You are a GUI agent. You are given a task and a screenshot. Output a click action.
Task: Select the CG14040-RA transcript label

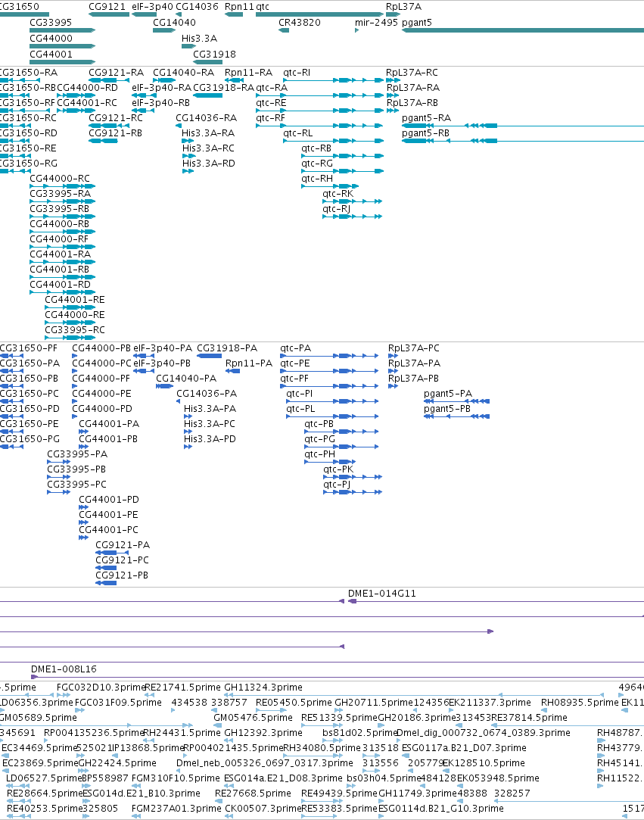(183, 72)
